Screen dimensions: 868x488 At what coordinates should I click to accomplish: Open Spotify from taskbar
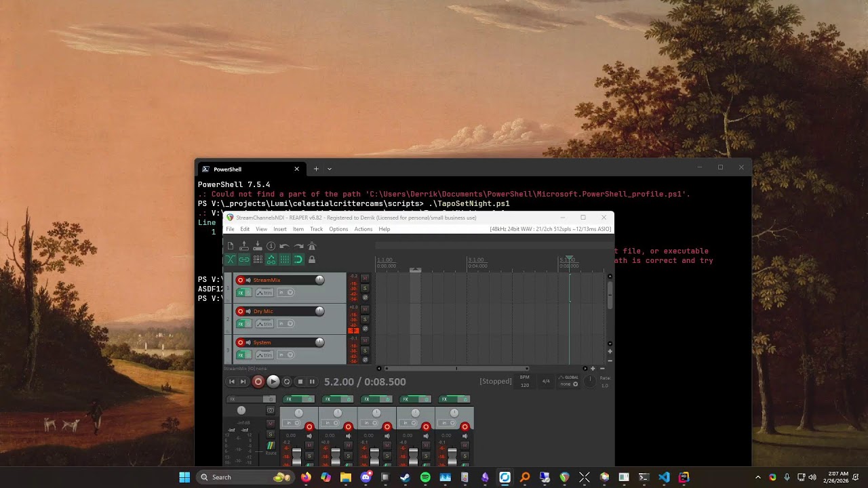pyautogui.click(x=425, y=477)
